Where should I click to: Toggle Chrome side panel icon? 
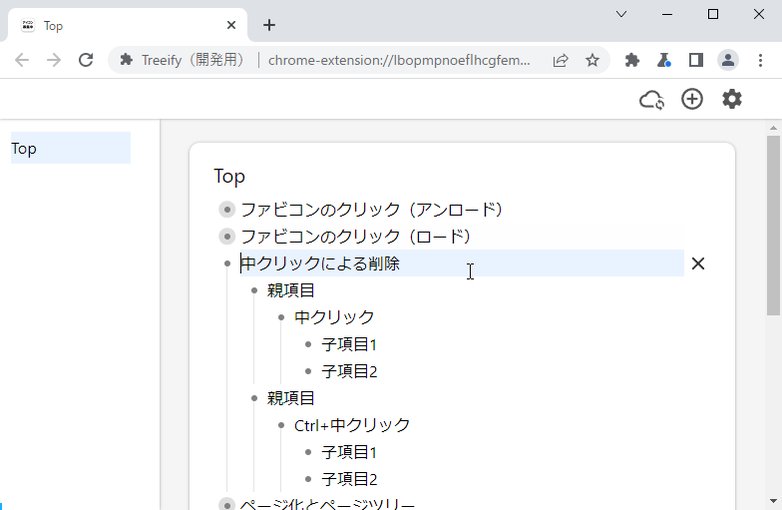coord(696,60)
